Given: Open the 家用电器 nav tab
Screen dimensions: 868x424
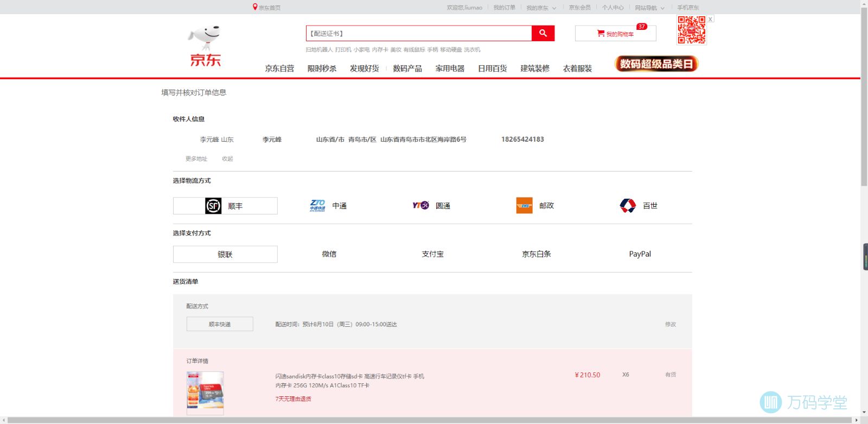Looking at the screenshot, I should point(450,68).
